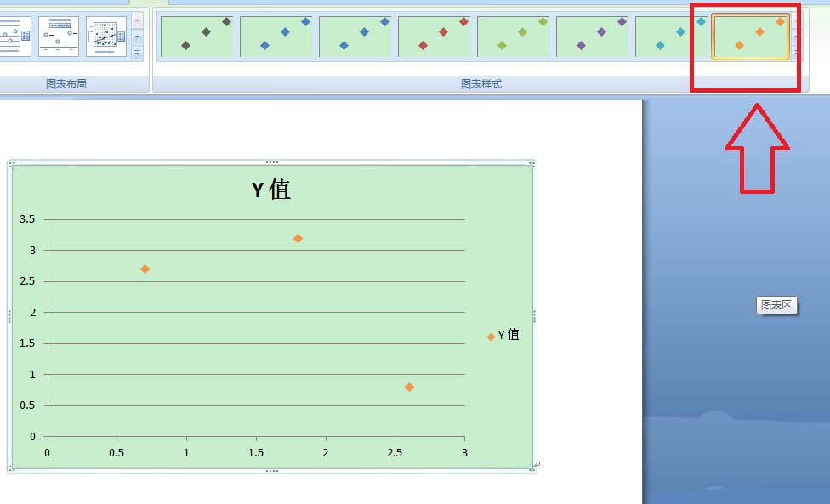
Task: Click vertical axis label 3.5
Action: (27, 219)
